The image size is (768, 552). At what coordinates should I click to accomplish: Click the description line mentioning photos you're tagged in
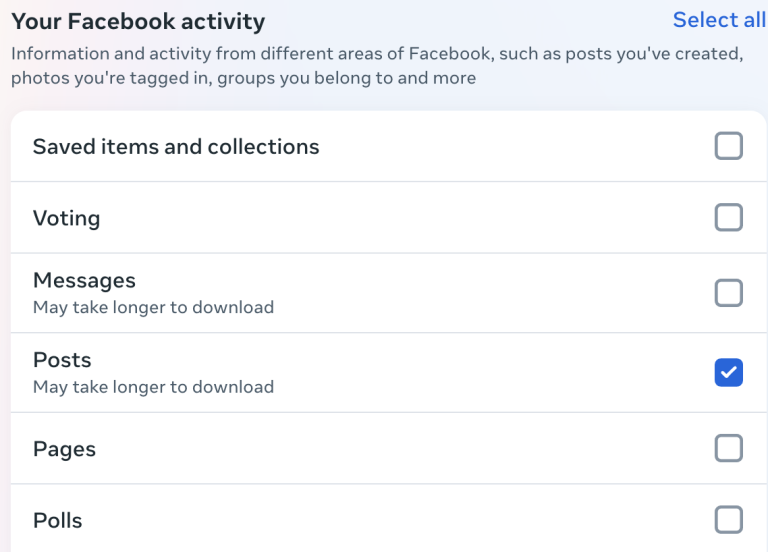click(x=243, y=77)
